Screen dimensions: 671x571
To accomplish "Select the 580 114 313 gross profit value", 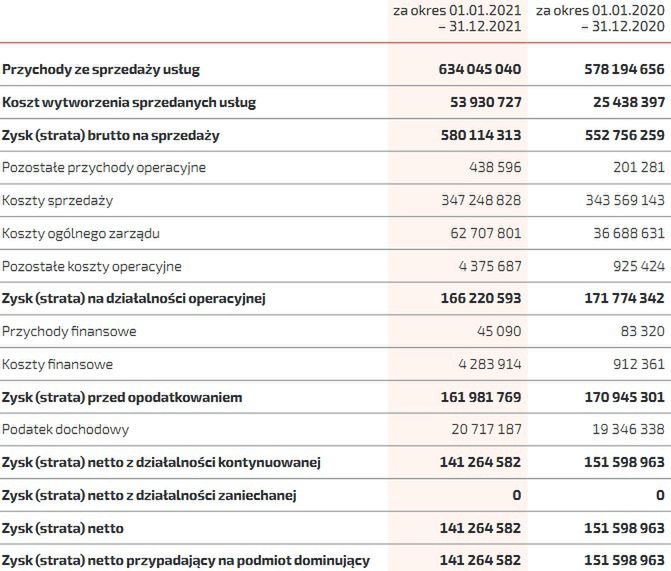I will tap(480, 135).
